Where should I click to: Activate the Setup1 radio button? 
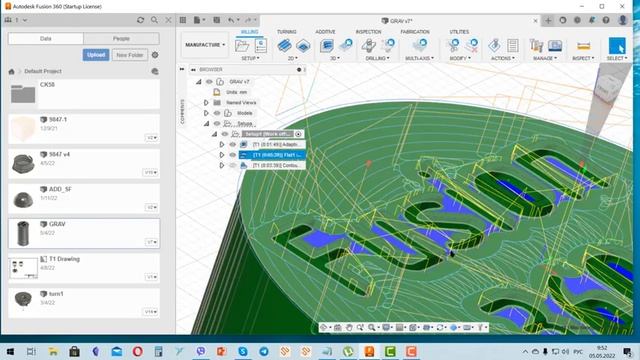click(298, 134)
